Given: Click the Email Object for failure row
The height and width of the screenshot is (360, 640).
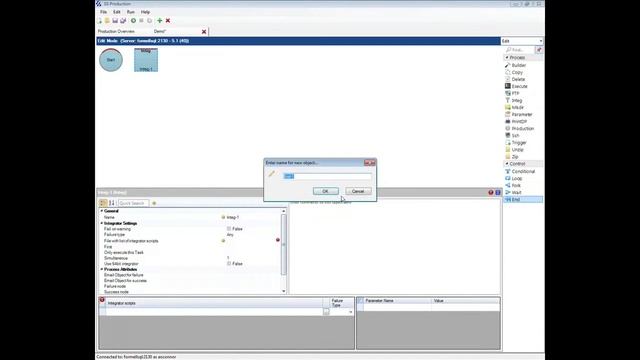Looking at the screenshot, I should coord(190,275).
